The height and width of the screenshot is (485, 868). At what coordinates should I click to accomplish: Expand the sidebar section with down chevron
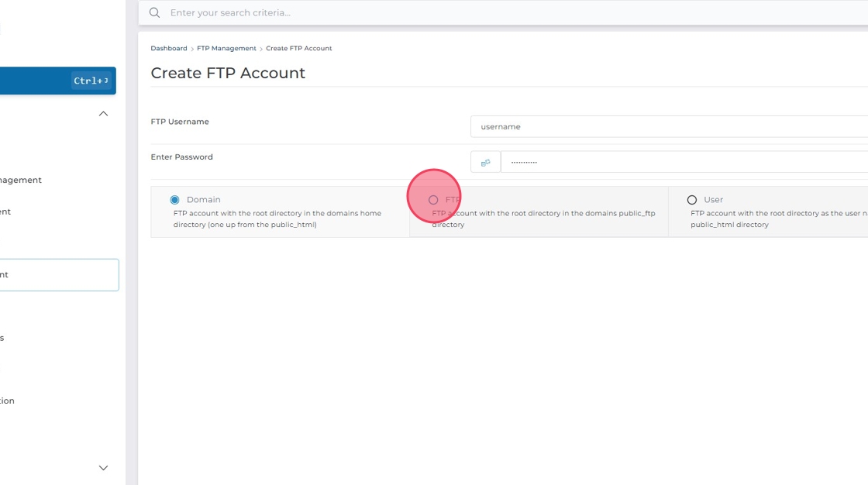click(103, 468)
